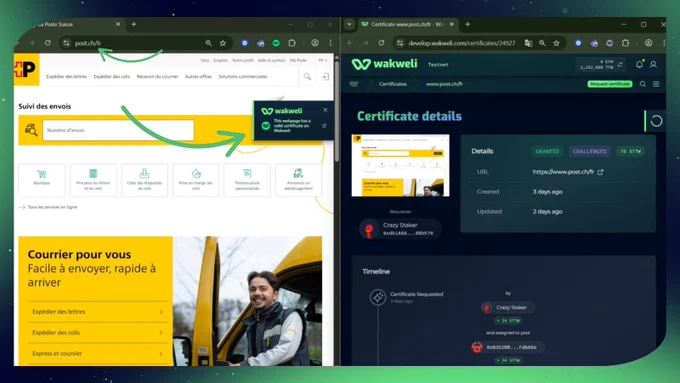Open Prix pour les lettres et les colis tile
Screen dimensions: 680x383
tap(93, 180)
